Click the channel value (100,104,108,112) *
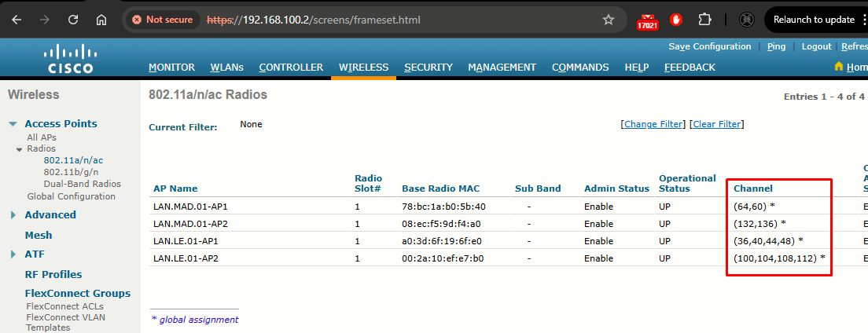The height and width of the screenshot is (333, 868). pos(779,258)
